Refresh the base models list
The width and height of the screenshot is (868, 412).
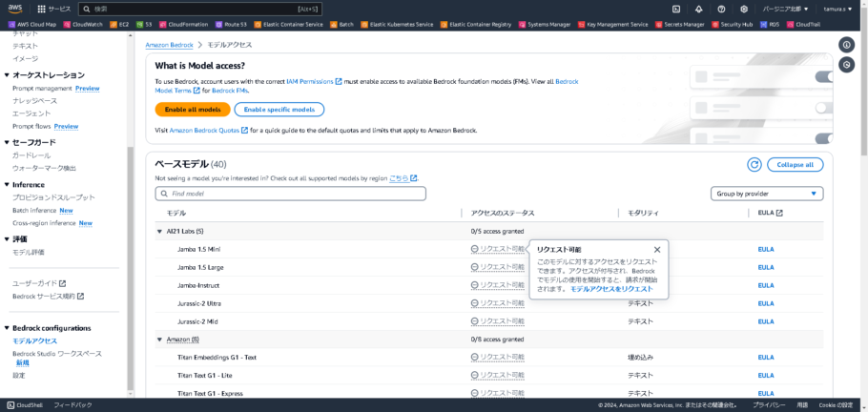pyautogui.click(x=754, y=164)
